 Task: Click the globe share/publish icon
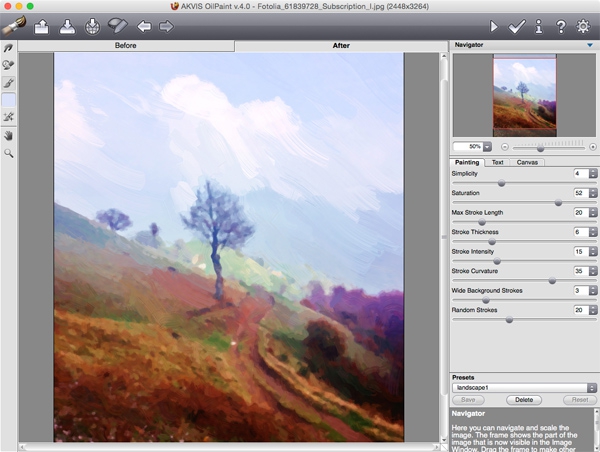coord(92,27)
